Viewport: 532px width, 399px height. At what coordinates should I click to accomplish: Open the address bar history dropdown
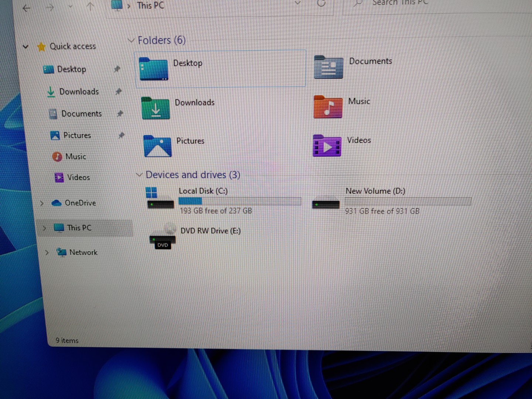click(x=297, y=3)
